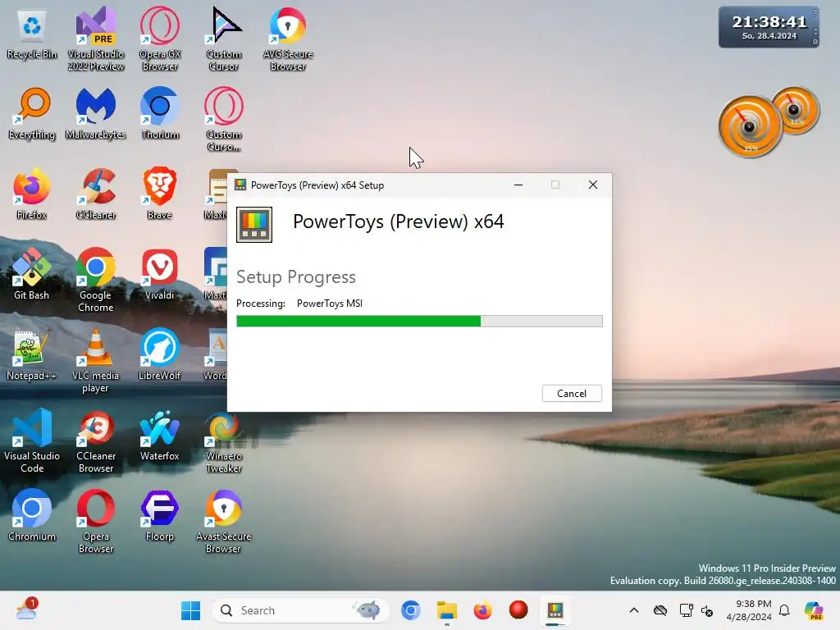
Task: Show hidden system tray icons
Action: point(634,610)
